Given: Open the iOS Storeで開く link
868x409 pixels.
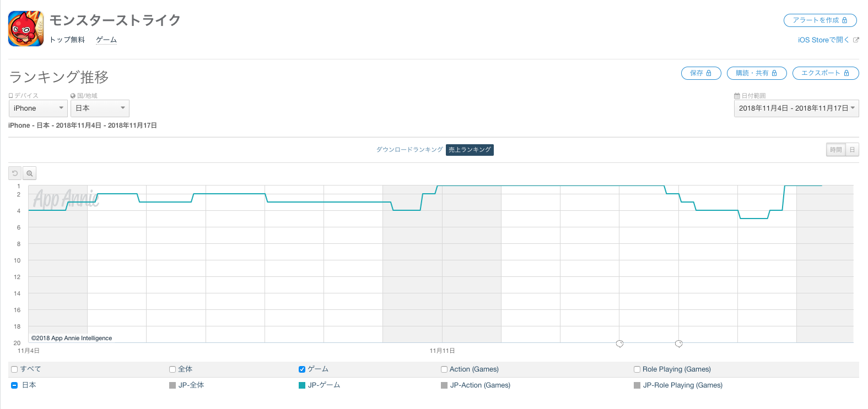Looking at the screenshot, I should click(823, 40).
